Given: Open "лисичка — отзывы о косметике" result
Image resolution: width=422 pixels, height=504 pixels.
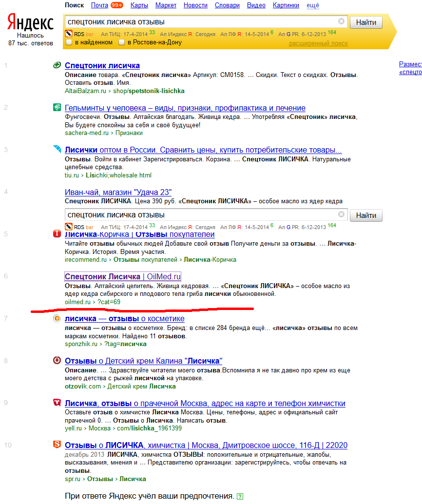Looking at the screenshot, I should (125, 319).
